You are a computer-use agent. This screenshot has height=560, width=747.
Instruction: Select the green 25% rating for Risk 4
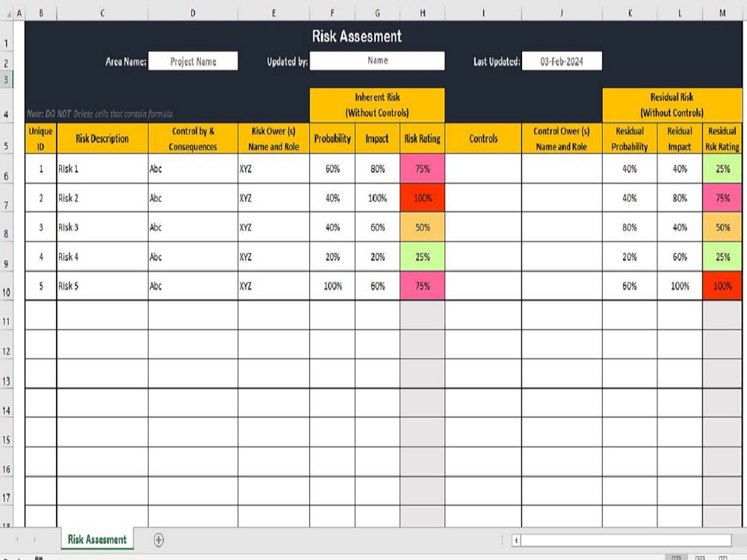[722, 256]
